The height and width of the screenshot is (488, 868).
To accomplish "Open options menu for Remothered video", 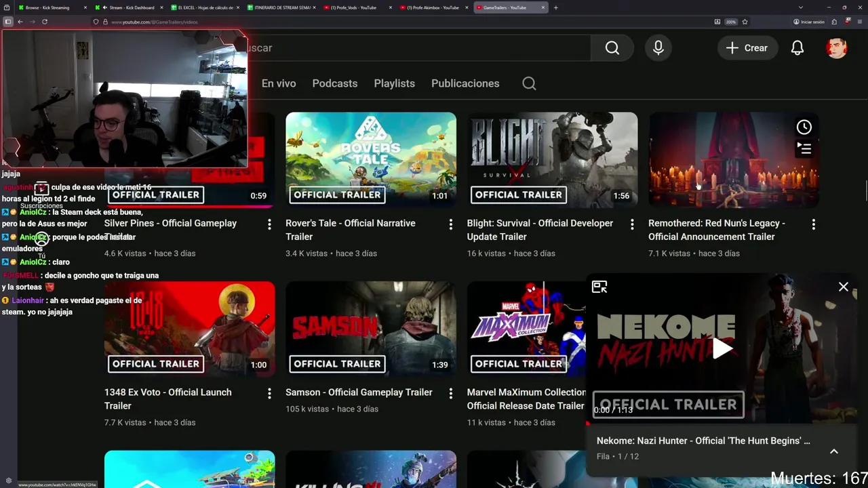I will pos(813,224).
